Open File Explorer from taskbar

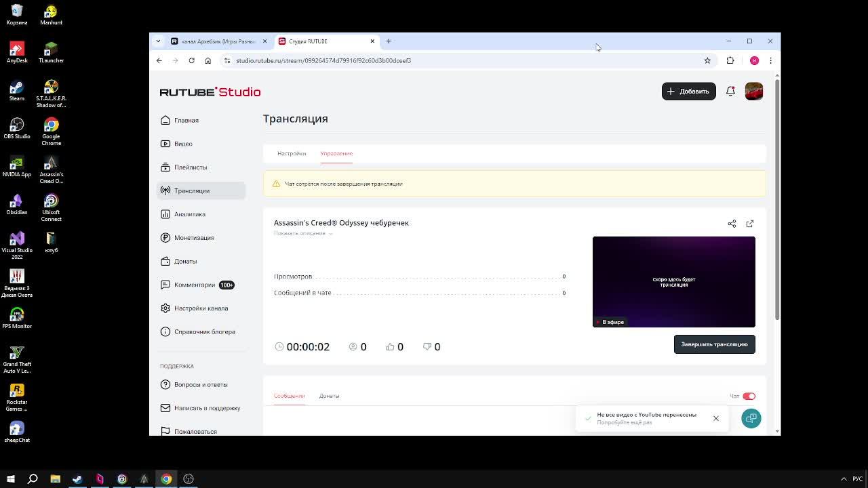tap(55, 479)
